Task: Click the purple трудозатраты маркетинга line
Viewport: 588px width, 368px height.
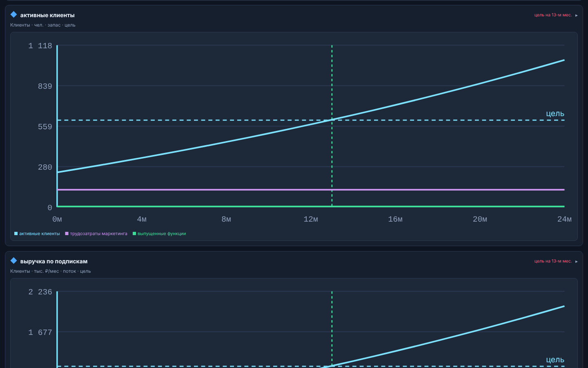Action: (311, 190)
